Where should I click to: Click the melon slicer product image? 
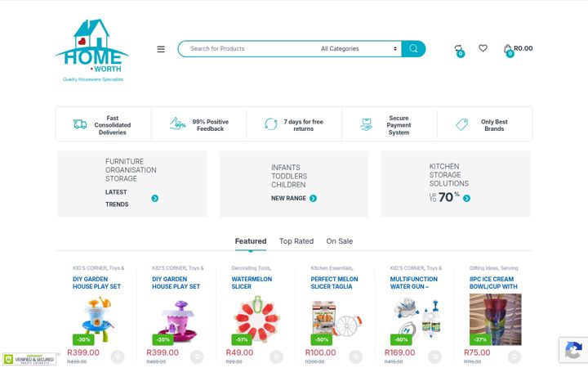coord(336,319)
